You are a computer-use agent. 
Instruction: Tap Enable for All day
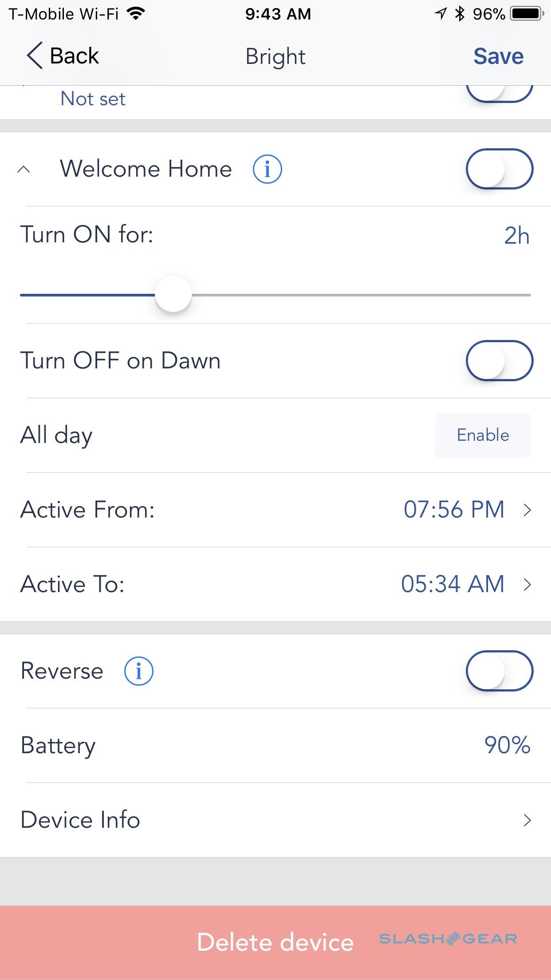(483, 435)
